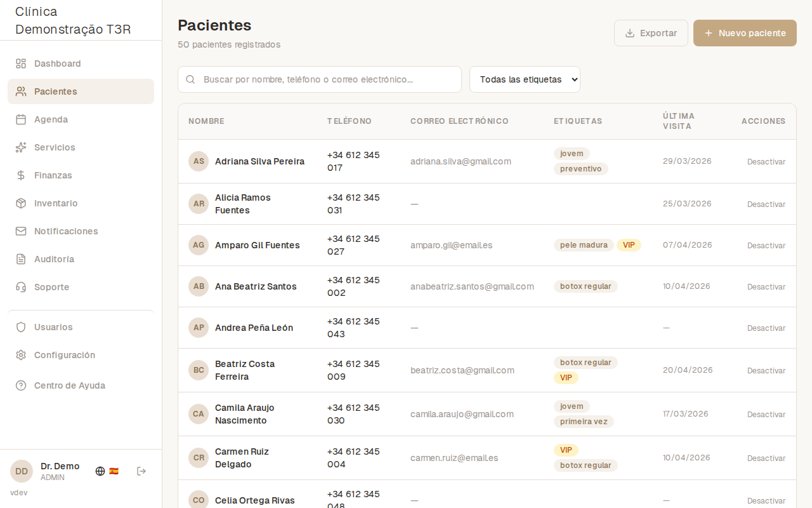Click the Inventario box icon

click(x=20, y=203)
